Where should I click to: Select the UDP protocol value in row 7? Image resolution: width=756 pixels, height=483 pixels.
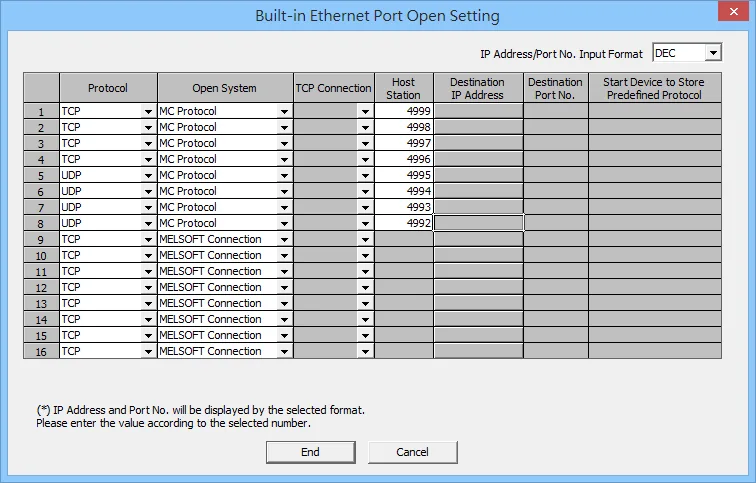(71, 207)
